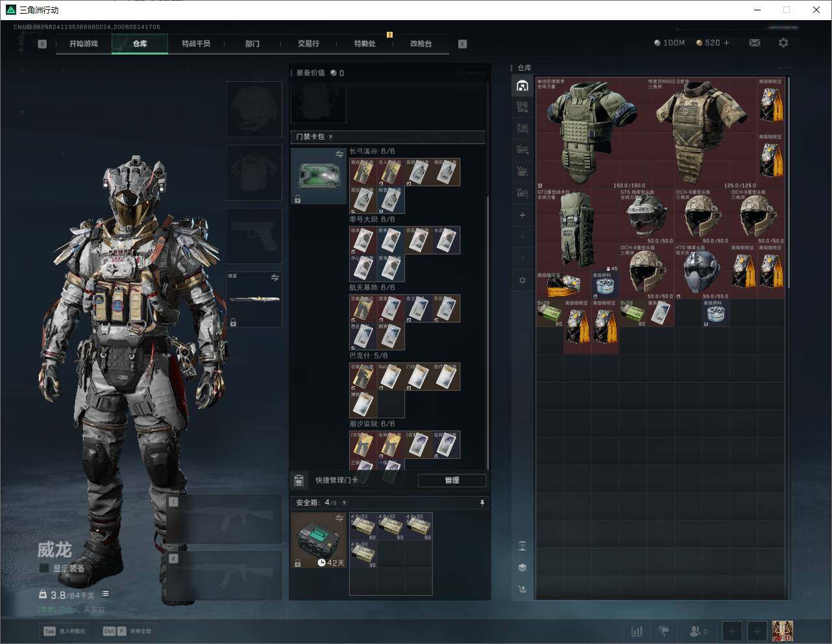
Task: Click the 管理 button
Action: 452,480
